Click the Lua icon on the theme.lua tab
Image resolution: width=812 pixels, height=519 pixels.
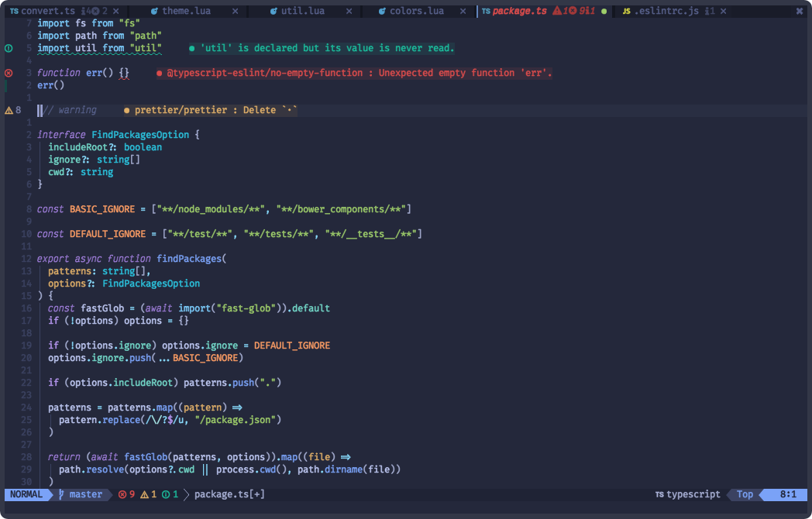pos(155,11)
